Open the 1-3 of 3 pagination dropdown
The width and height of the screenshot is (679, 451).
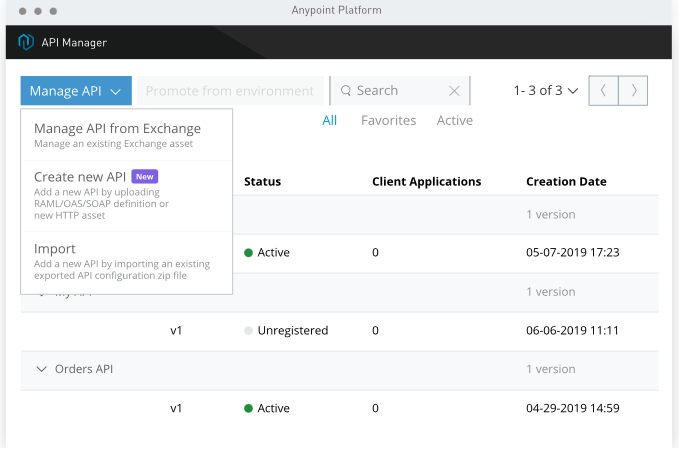[545, 91]
